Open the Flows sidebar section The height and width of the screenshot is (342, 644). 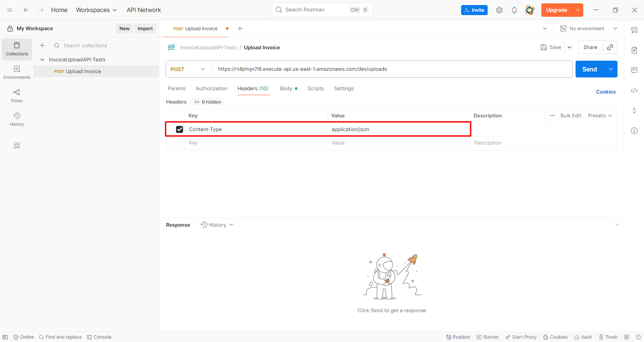click(x=17, y=96)
